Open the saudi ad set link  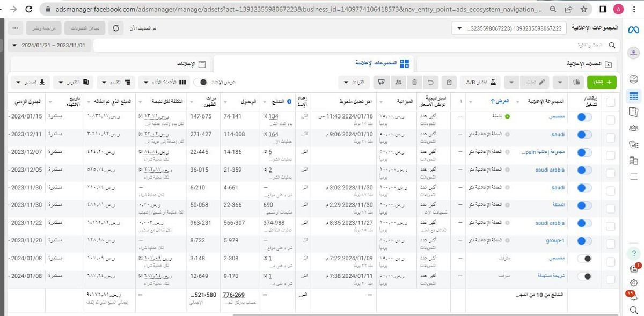(x=558, y=134)
